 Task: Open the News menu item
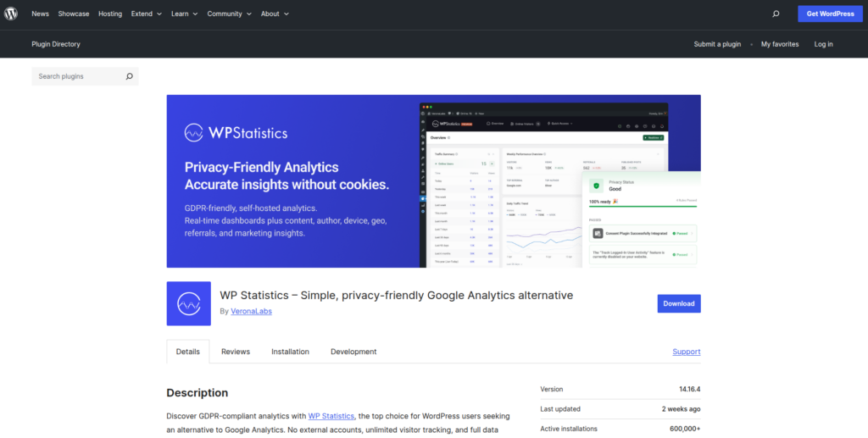(41, 14)
